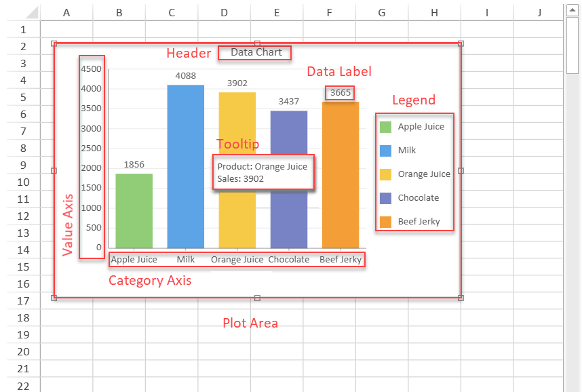The height and width of the screenshot is (392, 582).
Task: Click the chart's bottom-middle resize handle
Action: 257,298
